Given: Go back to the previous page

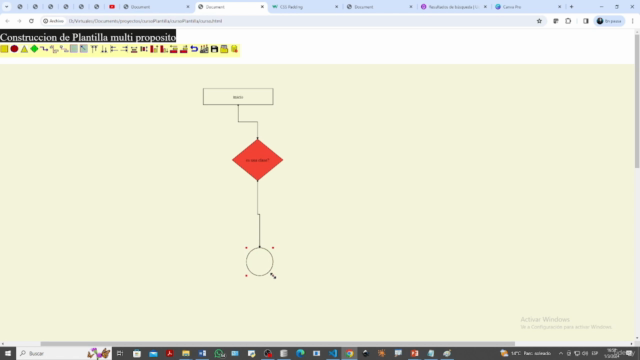Looking at the screenshot, I should click(7, 21).
